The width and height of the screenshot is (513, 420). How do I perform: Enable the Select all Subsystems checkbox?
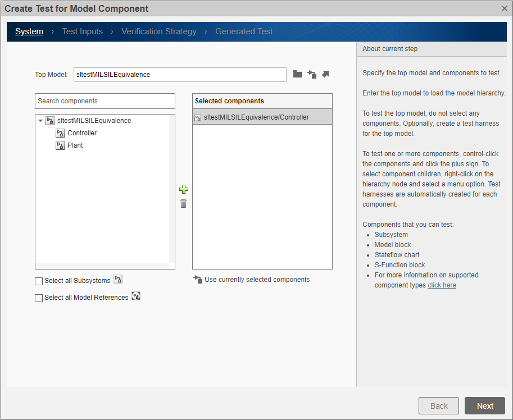[39, 281]
